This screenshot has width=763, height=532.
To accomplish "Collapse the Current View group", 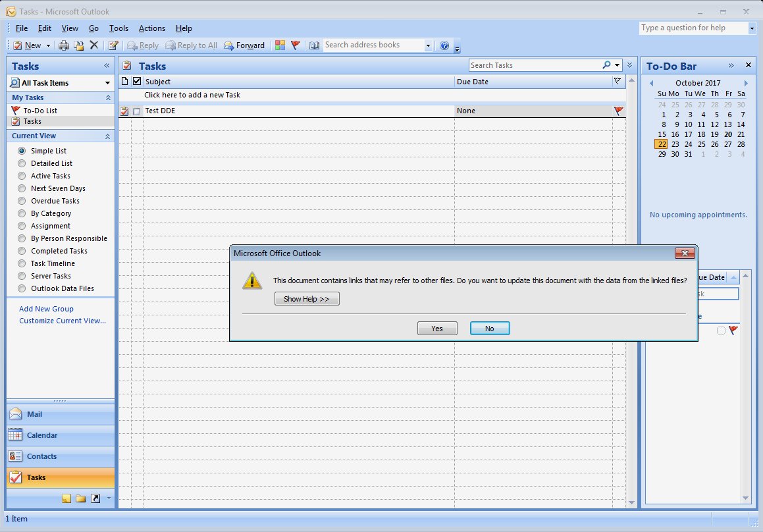I will point(107,136).
